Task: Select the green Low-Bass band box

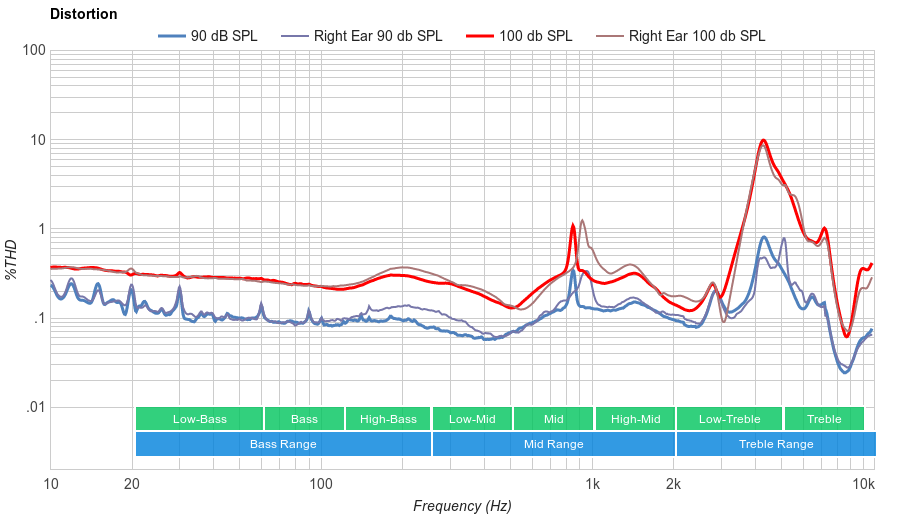Action: (x=199, y=419)
